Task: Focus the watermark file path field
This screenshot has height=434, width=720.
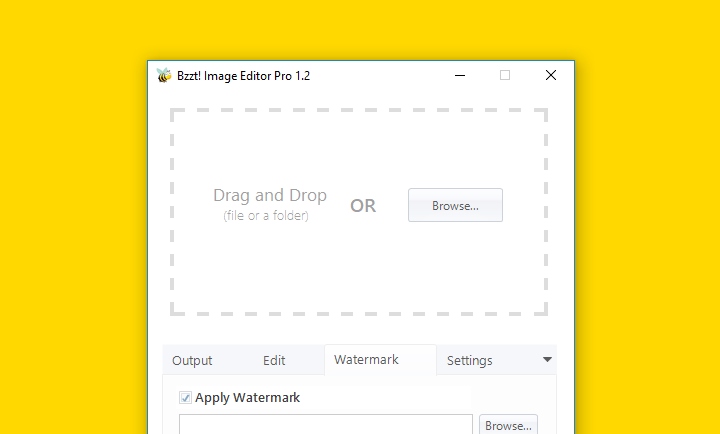Action: [x=326, y=424]
